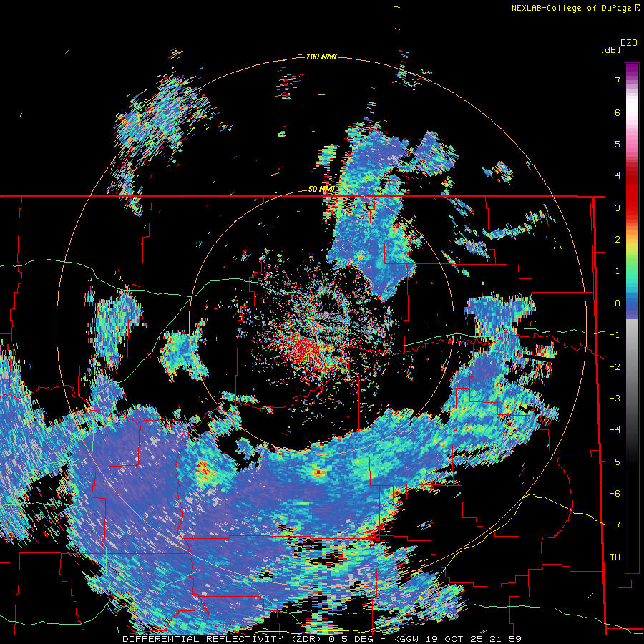Select the 4 tick label on legend

pos(618,176)
